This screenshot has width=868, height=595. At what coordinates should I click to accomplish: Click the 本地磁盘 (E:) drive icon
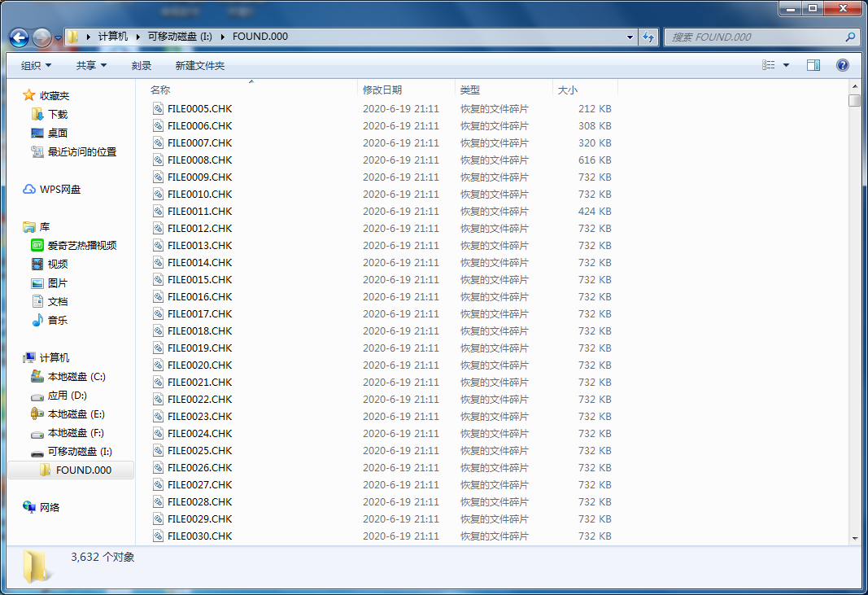pyautogui.click(x=37, y=414)
